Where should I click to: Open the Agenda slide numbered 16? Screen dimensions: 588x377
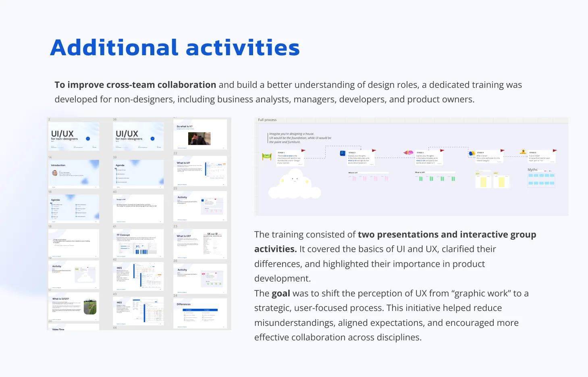tap(74, 209)
